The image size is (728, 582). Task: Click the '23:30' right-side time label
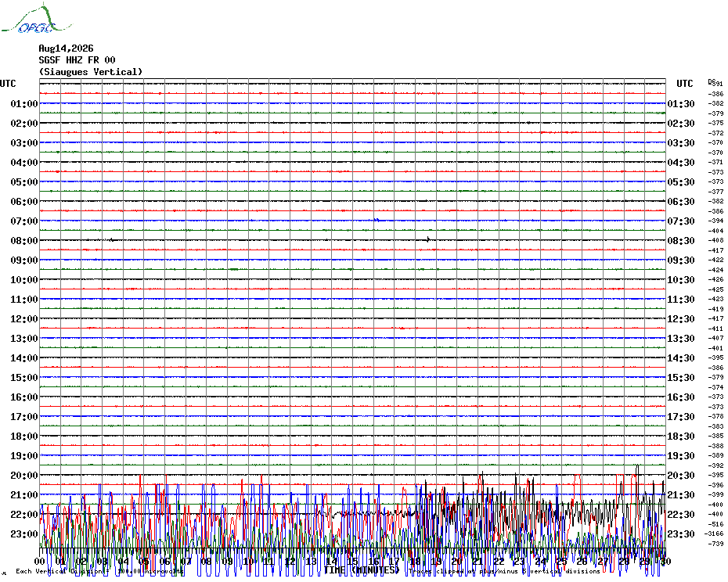click(x=681, y=533)
